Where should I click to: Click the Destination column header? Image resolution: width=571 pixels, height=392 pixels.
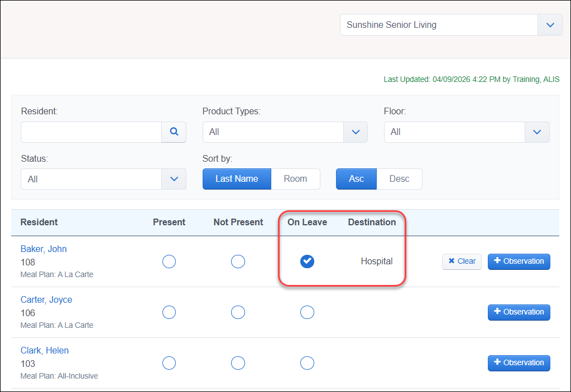click(372, 222)
